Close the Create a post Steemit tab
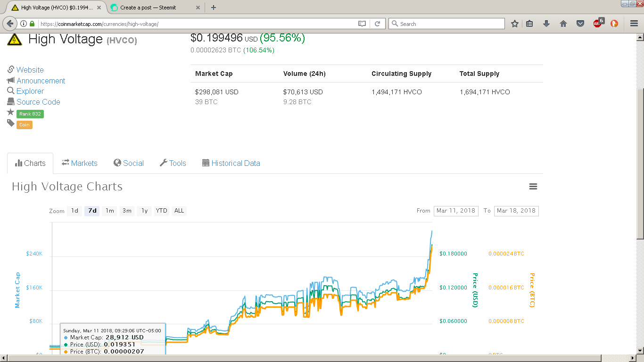Image resolution: width=644 pixels, height=362 pixels. (x=198, y=8)
